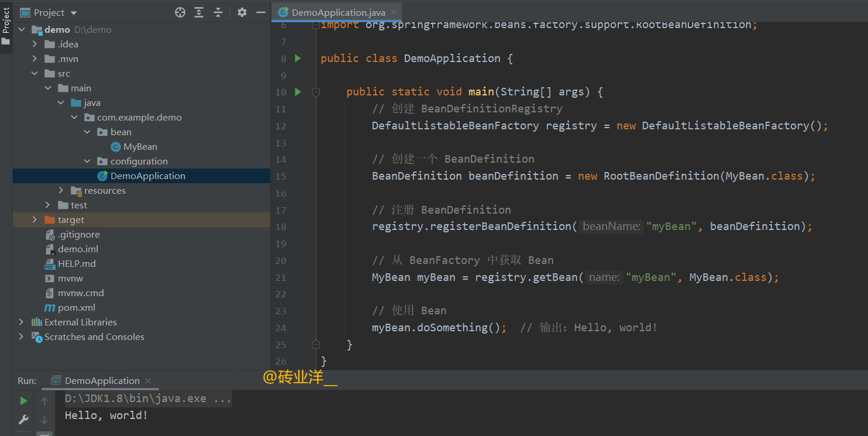Click the Project tool window stripe icon
Screen dimensions: 868x436
[x=7, y=21]
